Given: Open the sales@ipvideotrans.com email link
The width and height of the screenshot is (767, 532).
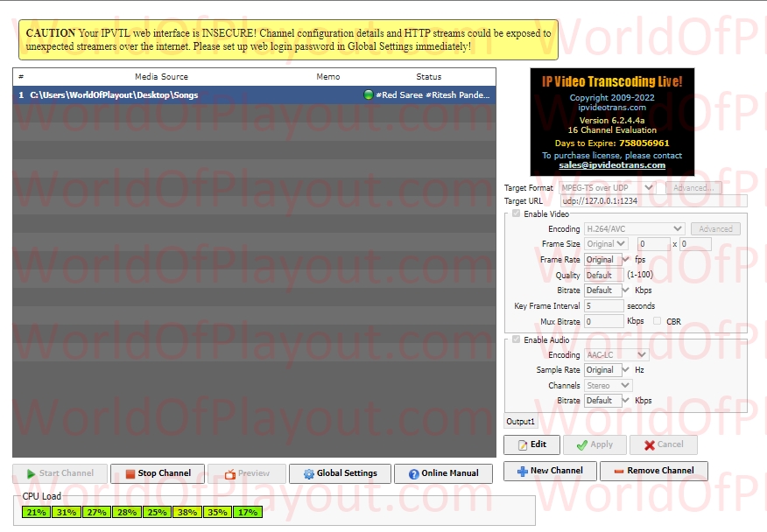Looking at the screenshot, I should [612, 165].
